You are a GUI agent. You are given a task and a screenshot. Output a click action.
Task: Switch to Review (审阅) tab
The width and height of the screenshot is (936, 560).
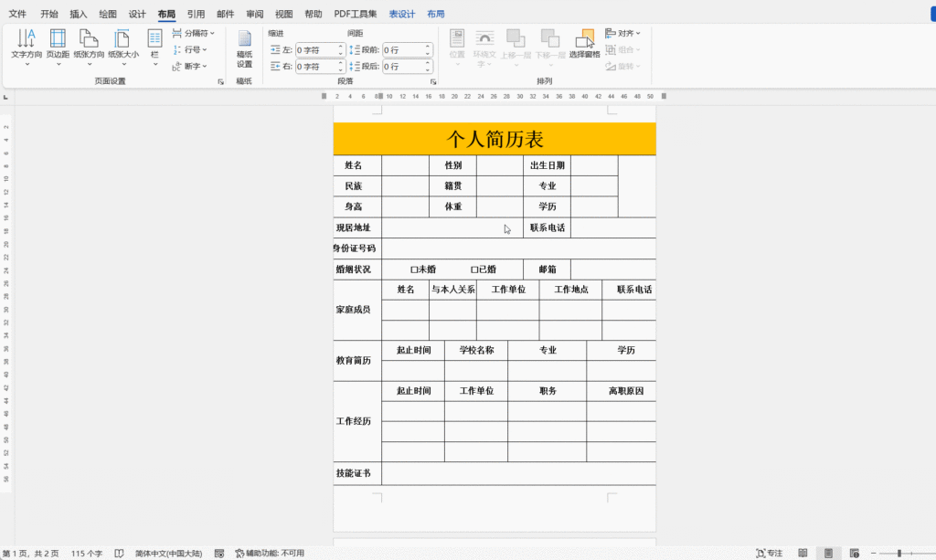pos(254,14)
